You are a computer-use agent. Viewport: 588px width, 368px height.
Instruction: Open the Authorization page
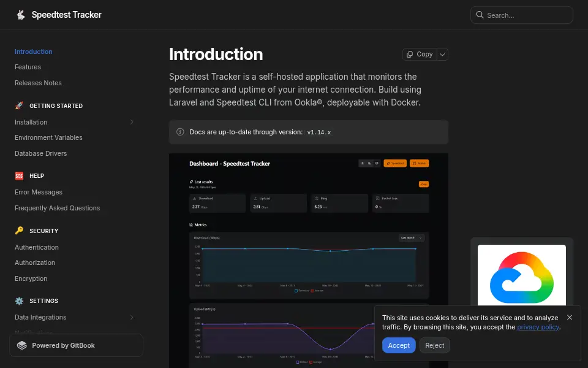point(34,263)
